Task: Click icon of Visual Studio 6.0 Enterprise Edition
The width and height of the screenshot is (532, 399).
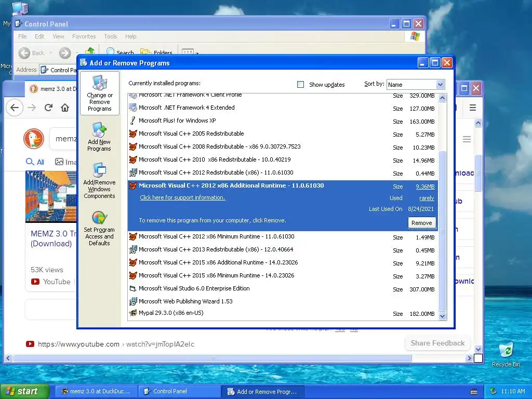Action: 133,289
